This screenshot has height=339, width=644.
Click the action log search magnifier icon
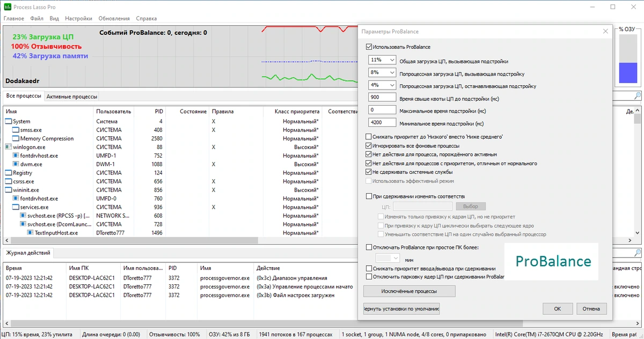pyautogui.click(x=638, y=253)
